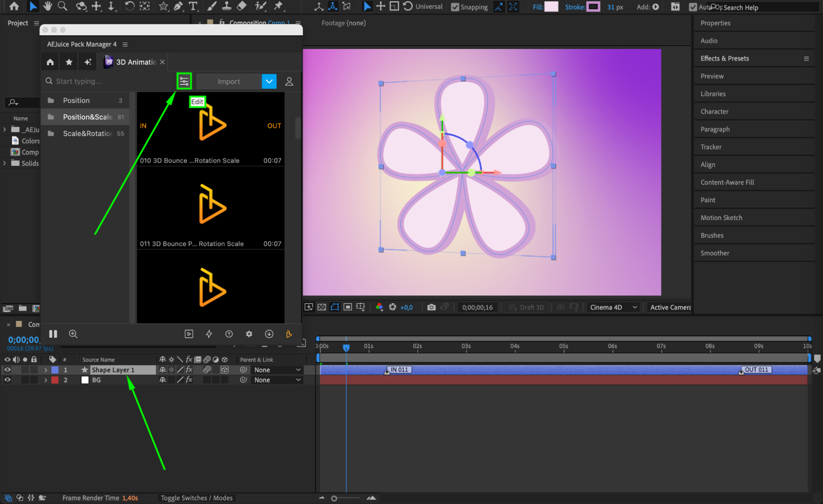823x504 pixels.
Task: Open AEJuice home tab icon
Action: click(50, 62)
